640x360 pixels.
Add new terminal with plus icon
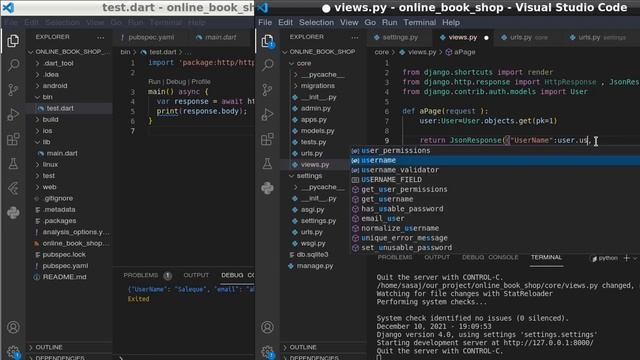(627, 258)
